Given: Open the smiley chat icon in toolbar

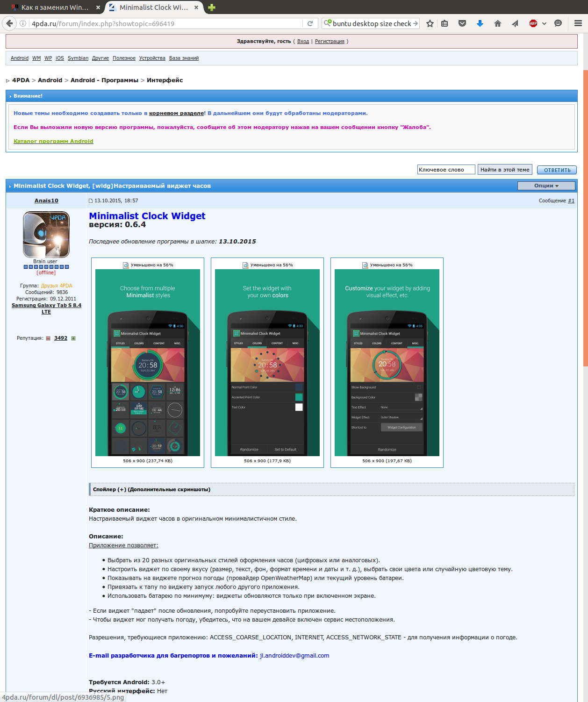Looking at the screenshot, I should [x=558, y=23].
